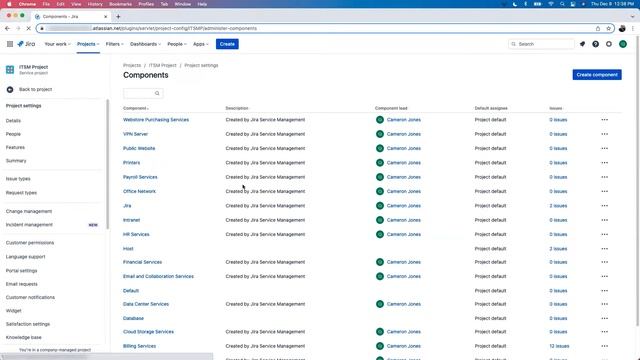This screenshot has width=640, height=360.
Task: Open Email and Collaboration Services component
Action: click(158, 276)
